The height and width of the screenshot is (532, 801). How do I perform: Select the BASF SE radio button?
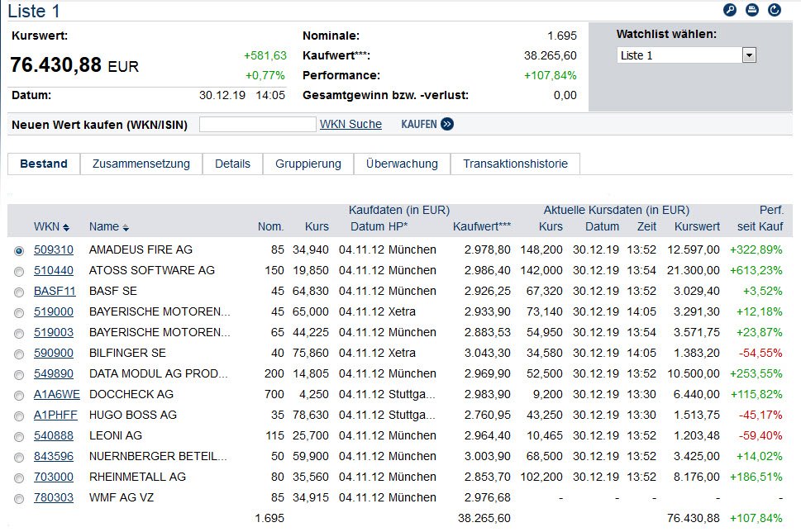(19, 292)
